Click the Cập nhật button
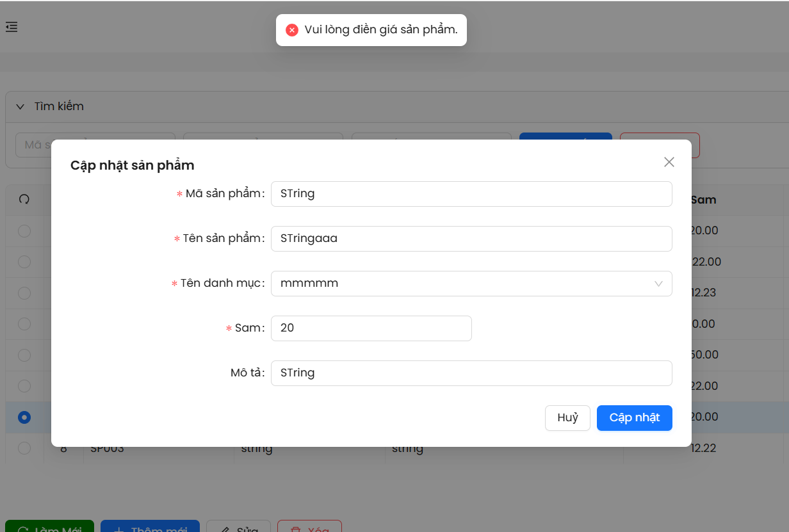This screenshot has height=532, width=789. click(x=634, y=418)
